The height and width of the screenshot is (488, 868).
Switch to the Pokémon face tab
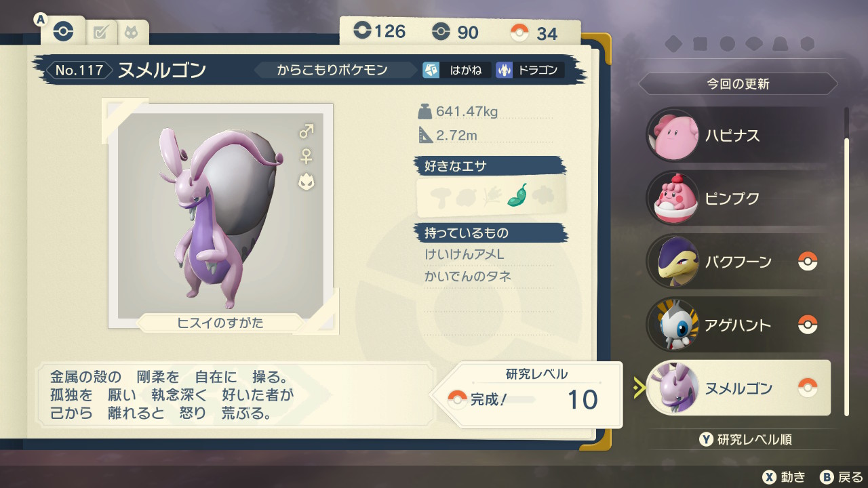pos(131,32)
